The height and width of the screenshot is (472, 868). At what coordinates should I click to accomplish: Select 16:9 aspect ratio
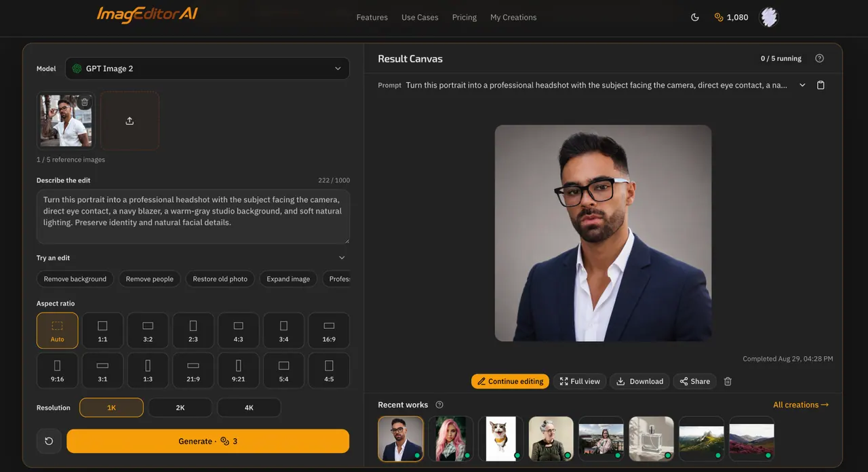(329, 330)
